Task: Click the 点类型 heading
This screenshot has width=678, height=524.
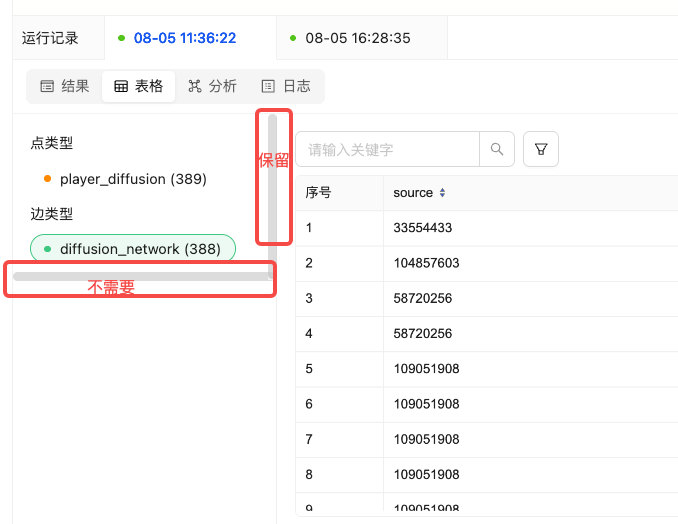Action: tap(51, 143)
